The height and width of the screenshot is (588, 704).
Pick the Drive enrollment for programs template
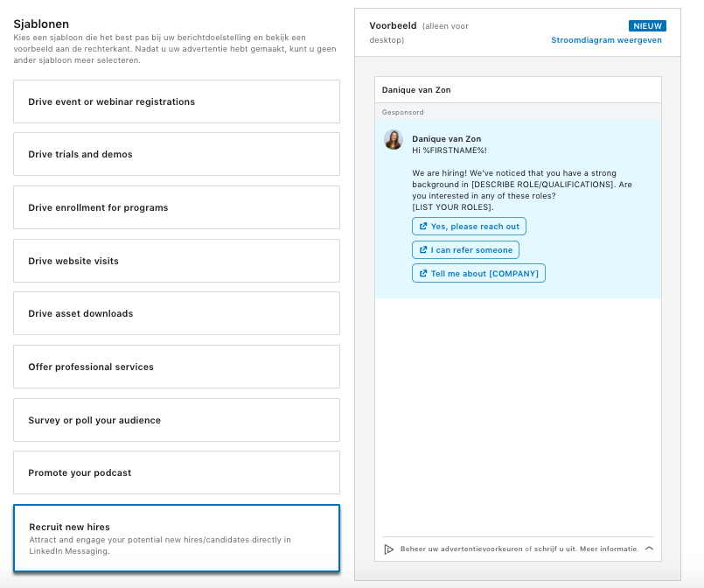click(x=177, y=207)
